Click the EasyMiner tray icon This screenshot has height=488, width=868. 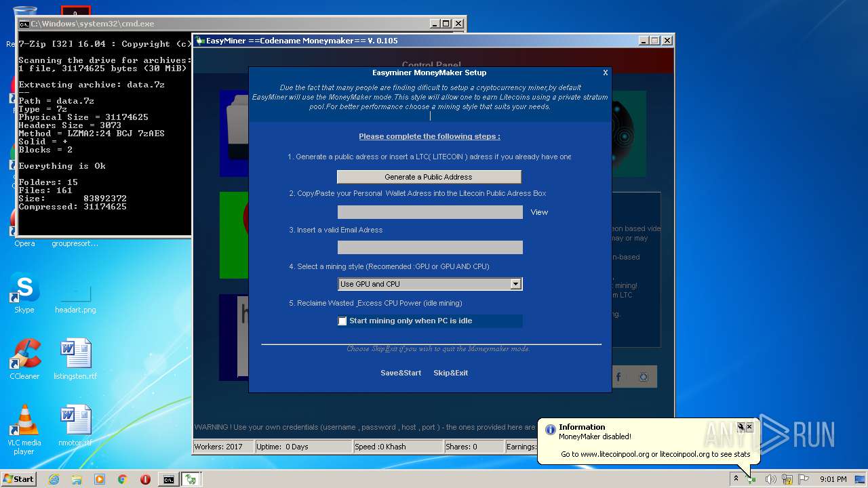[751, 479]
